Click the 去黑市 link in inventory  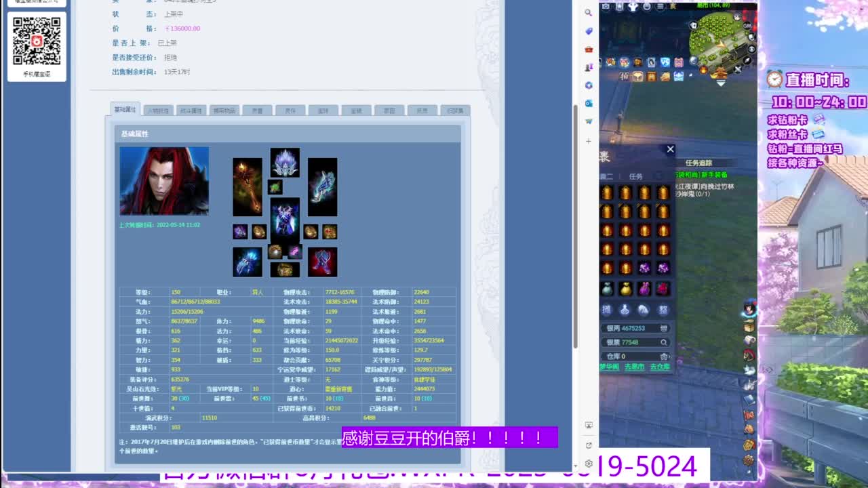click(634, 367)
